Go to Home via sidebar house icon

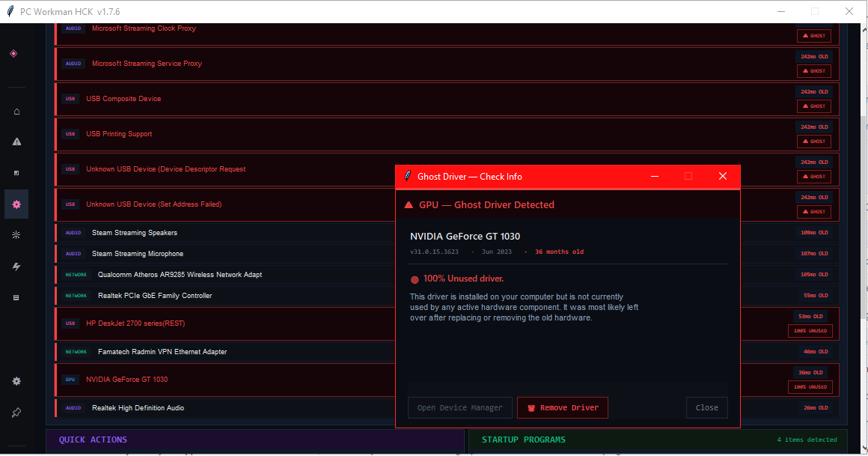pos(16,112)
